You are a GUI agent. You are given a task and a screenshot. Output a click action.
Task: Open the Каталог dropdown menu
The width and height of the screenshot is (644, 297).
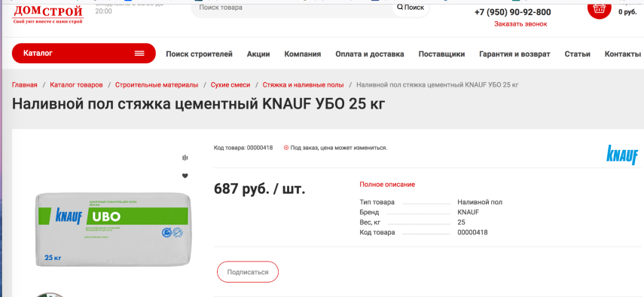(x=84, y=54)
